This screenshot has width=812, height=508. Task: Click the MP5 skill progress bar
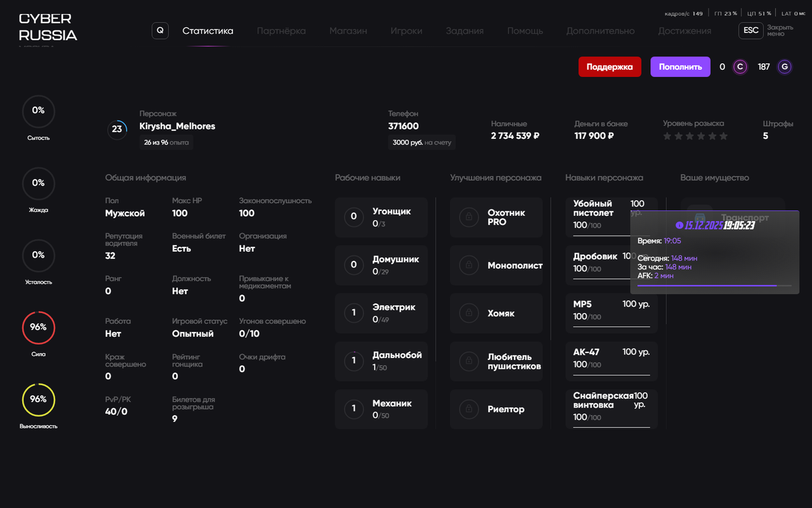point(612,326)
